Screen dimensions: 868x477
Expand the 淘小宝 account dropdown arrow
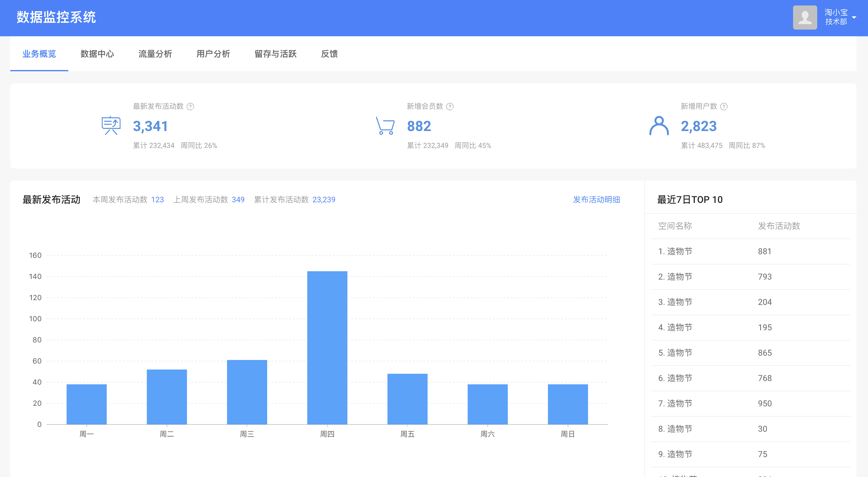[x=854, y=18]
